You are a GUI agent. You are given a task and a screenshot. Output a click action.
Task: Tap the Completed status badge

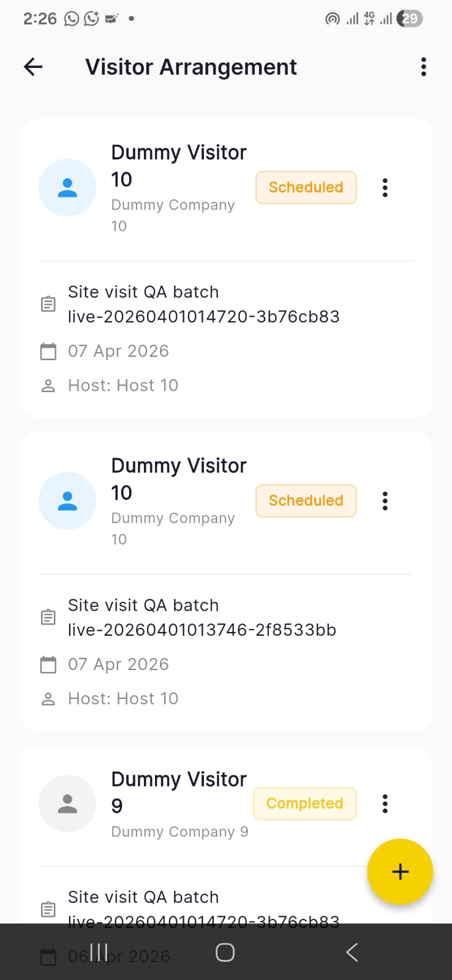pos(304,803)
